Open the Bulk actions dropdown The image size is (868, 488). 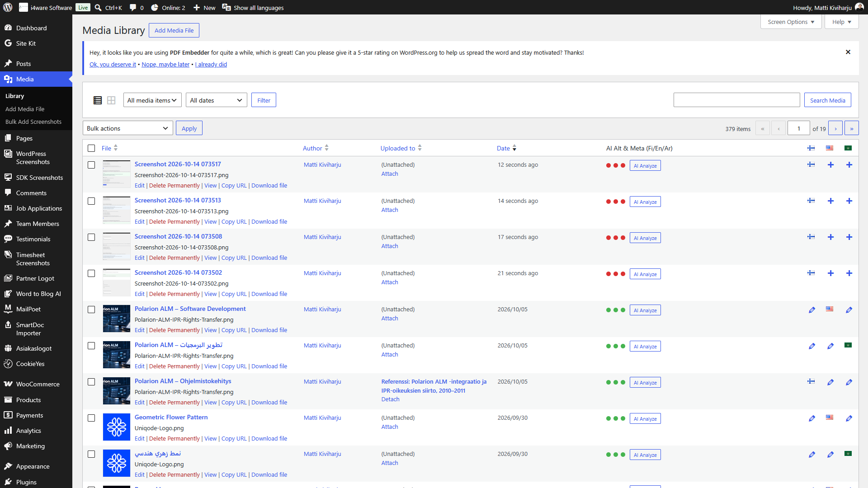click(x=128, y=128)
